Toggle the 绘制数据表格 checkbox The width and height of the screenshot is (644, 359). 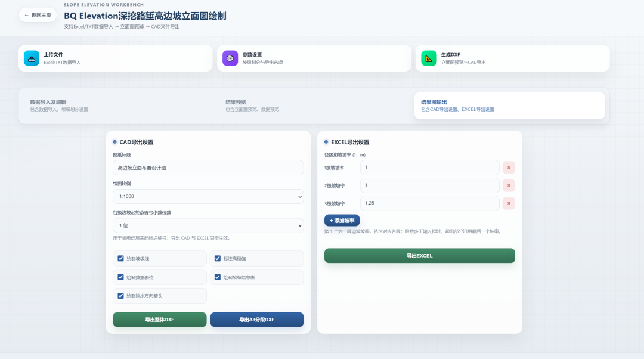120,277
